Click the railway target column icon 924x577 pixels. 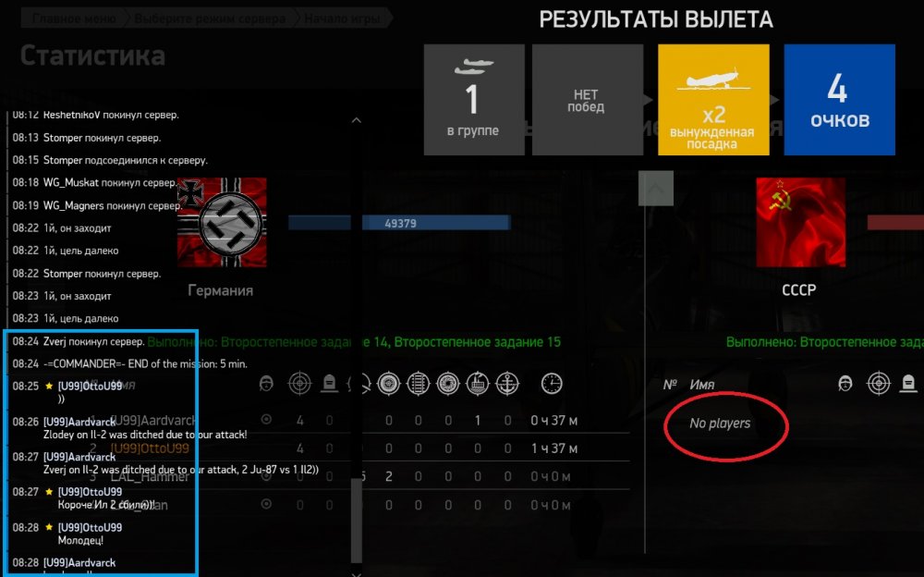pos(418,384)
